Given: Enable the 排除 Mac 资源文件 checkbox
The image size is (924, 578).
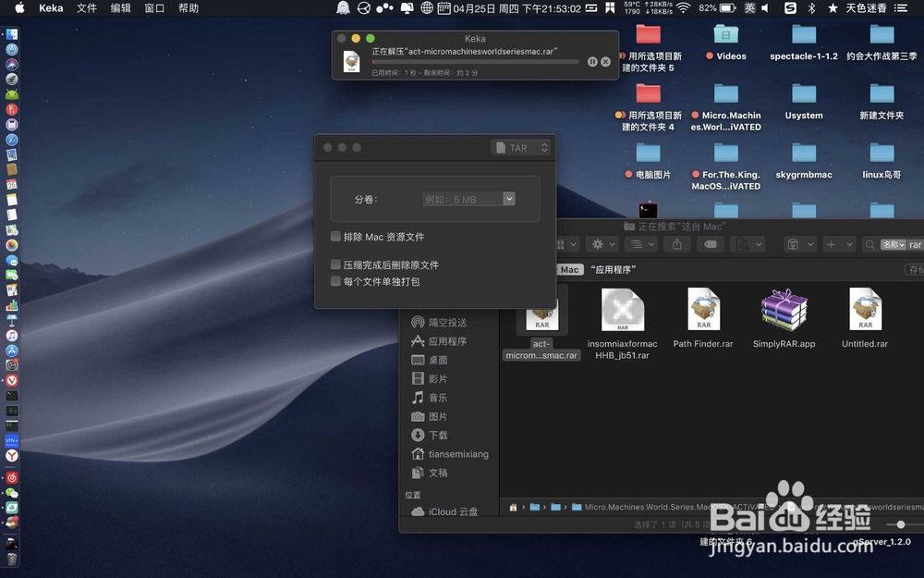Looking at the screenshot, I should click(335, 237).
